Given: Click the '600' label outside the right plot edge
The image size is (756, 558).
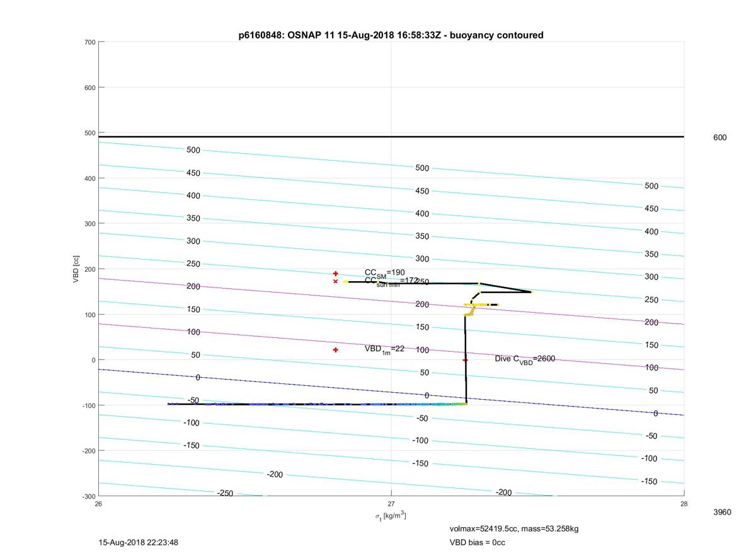Looking at the screenshot, I should pyautogui.click(x=719, y=137).
